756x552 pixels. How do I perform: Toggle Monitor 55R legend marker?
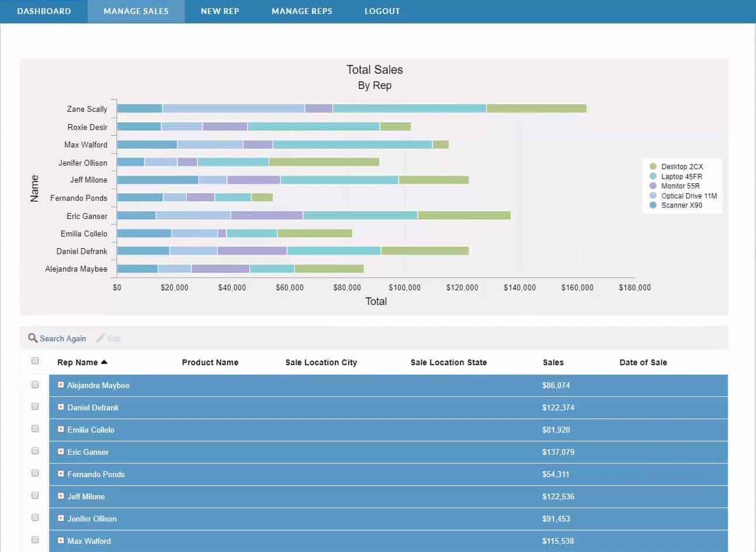pyautogui.click(x=653, y=186)
